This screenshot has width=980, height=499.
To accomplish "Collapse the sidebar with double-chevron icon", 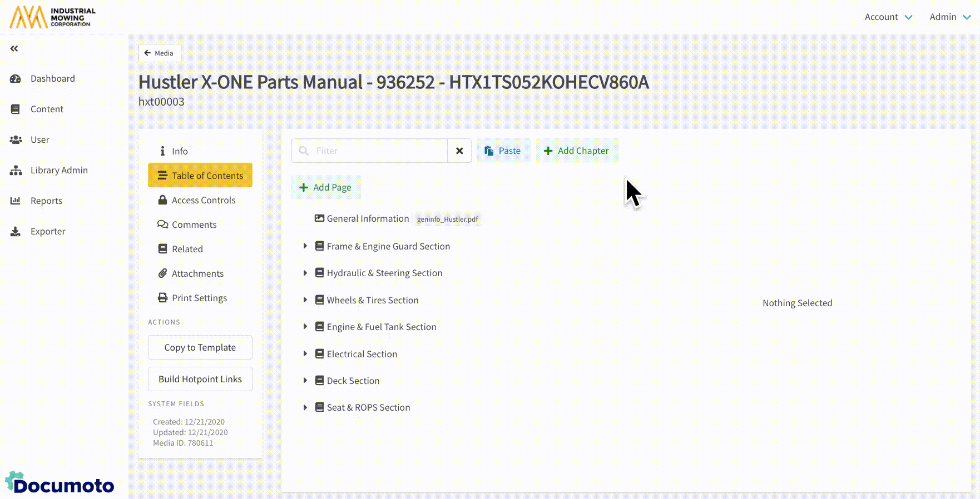I will tap(14, 49).
